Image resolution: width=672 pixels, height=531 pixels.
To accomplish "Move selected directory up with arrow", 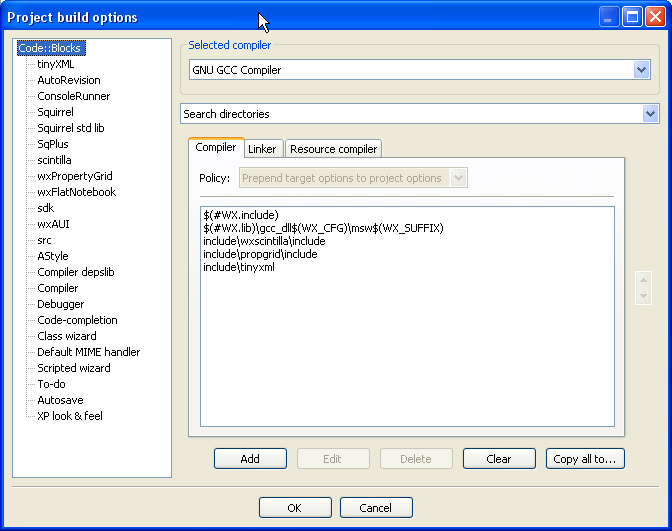I will [x=643, y=280].
